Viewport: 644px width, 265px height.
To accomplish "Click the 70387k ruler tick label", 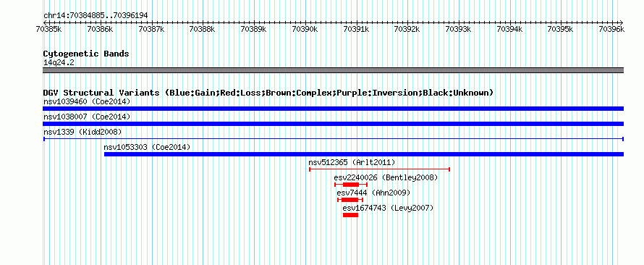I will pos(151,29).
